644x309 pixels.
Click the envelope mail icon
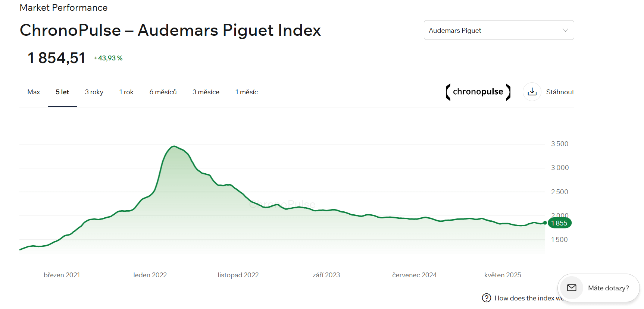pyautogui.click(x=572, y=288)
